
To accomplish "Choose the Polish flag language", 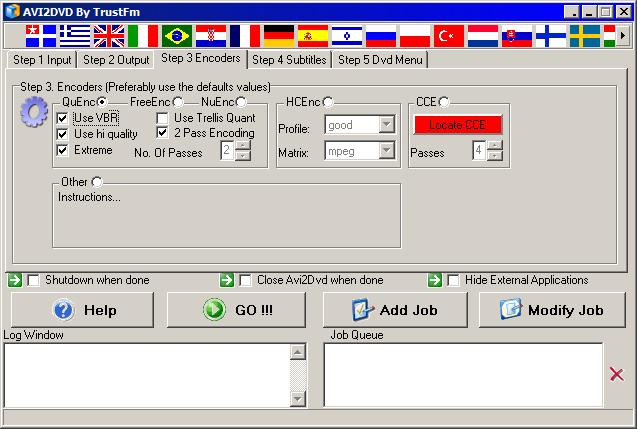I will tap(415, 36).
